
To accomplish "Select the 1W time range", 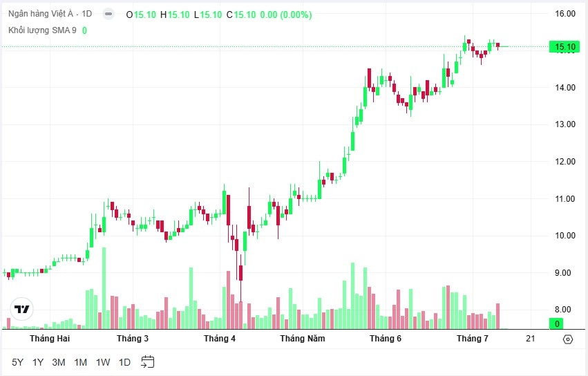I will (103, 362).
